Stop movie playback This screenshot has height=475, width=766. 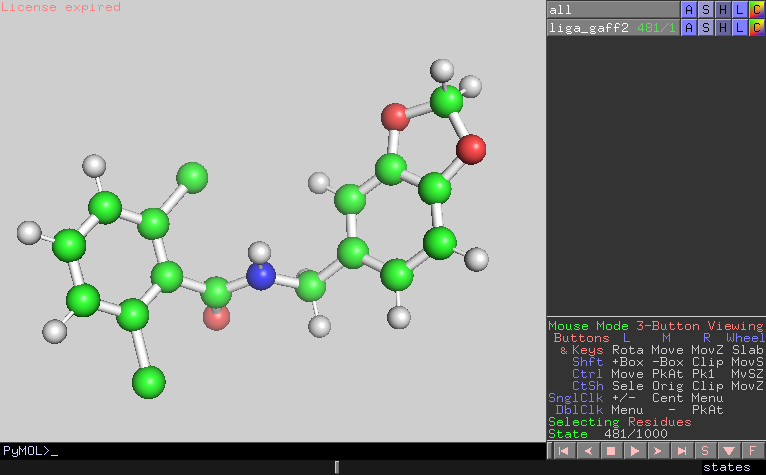pyautogui.click(x=610, y=451)
